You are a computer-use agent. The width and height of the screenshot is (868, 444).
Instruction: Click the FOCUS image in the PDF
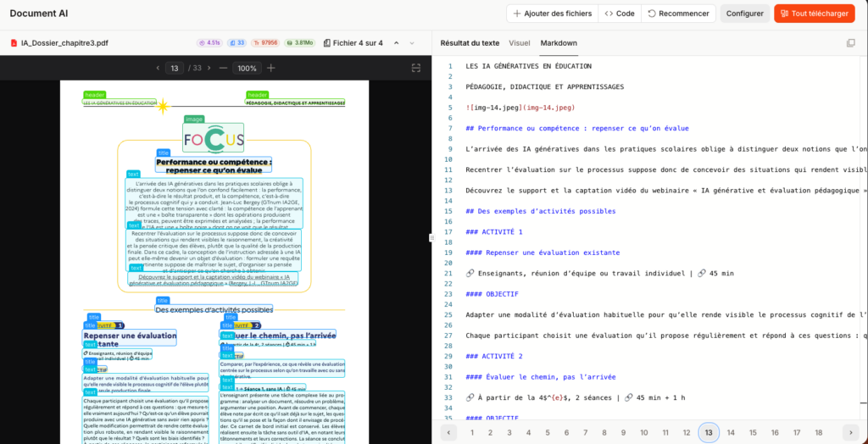pos(213,137)
